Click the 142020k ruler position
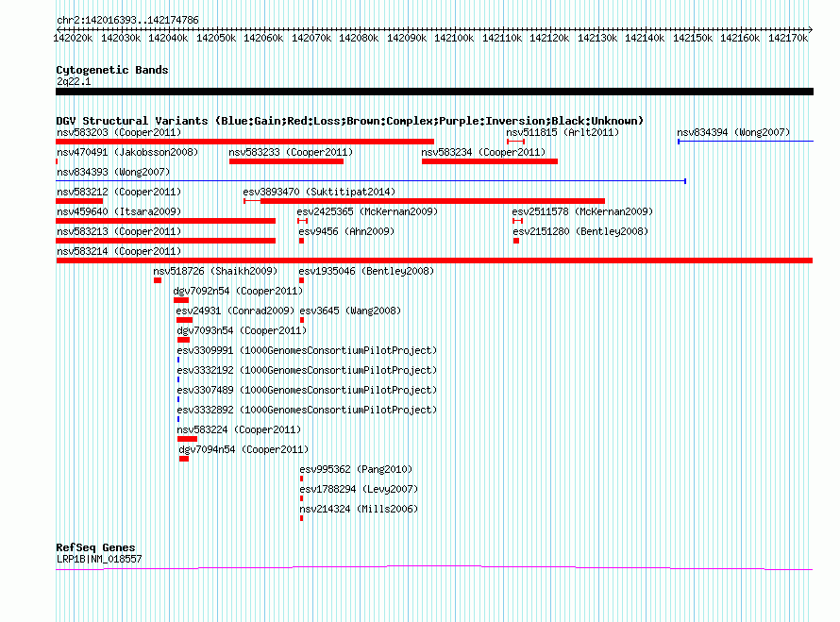840x622 pixels. tap(73, 38)
